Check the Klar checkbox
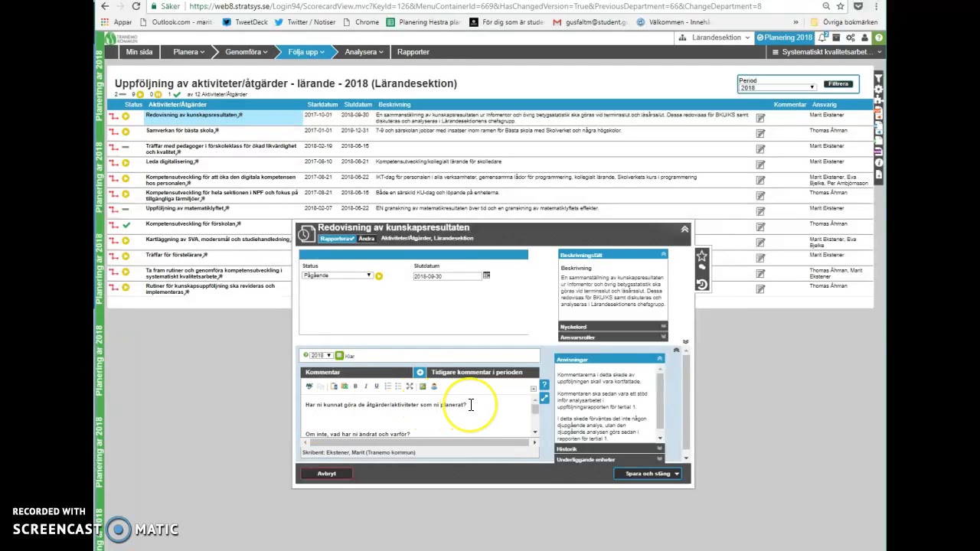Screen dimensions: 980x551 click(339, 356)
